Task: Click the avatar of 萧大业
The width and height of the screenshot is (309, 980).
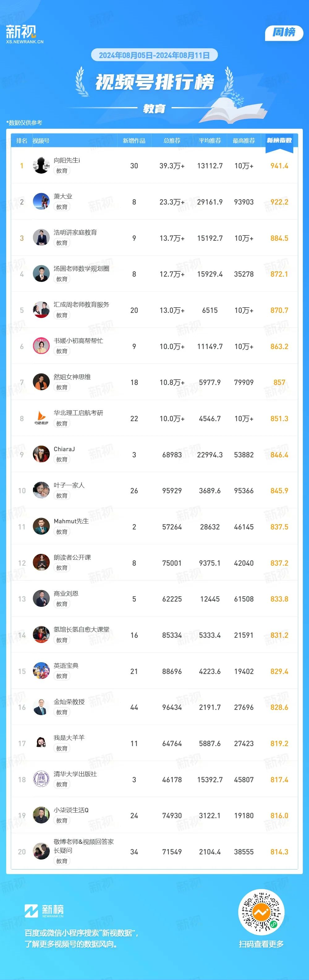Action: (41, 202)
